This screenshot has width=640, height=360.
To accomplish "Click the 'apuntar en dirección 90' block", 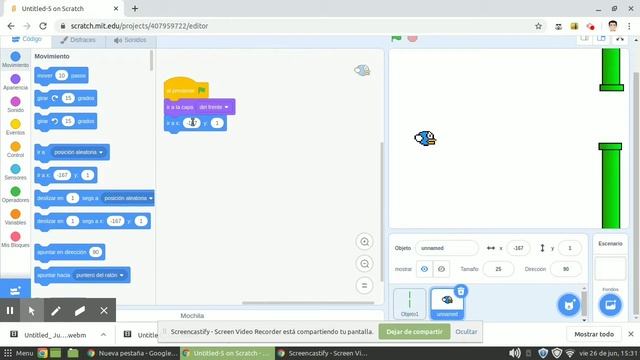I will coord(70,252).
